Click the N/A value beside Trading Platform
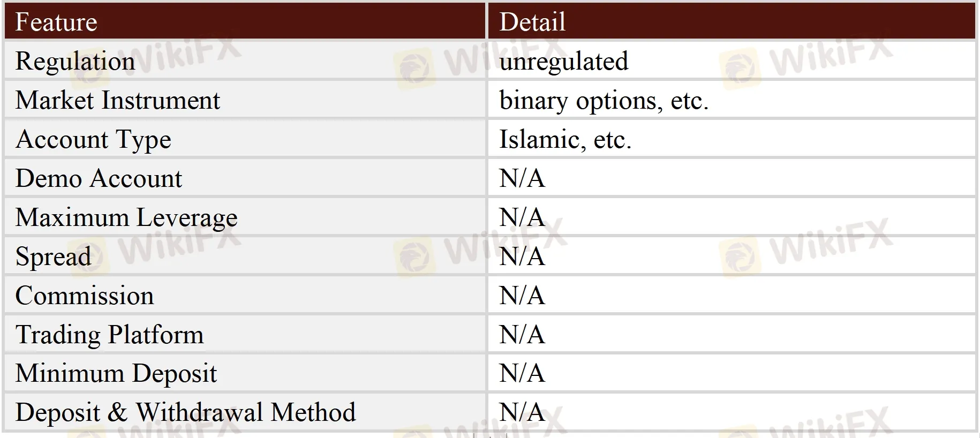980x438 pixels. point(522,335)
